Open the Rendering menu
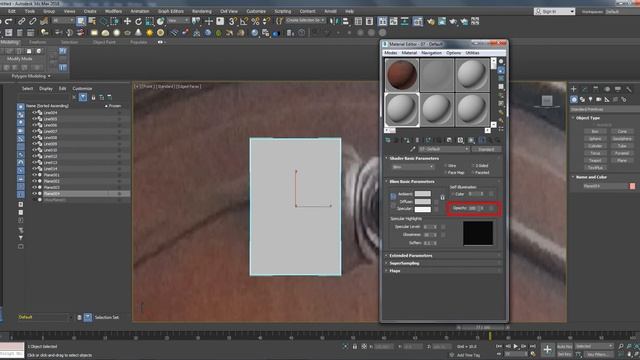 (202, 11)
